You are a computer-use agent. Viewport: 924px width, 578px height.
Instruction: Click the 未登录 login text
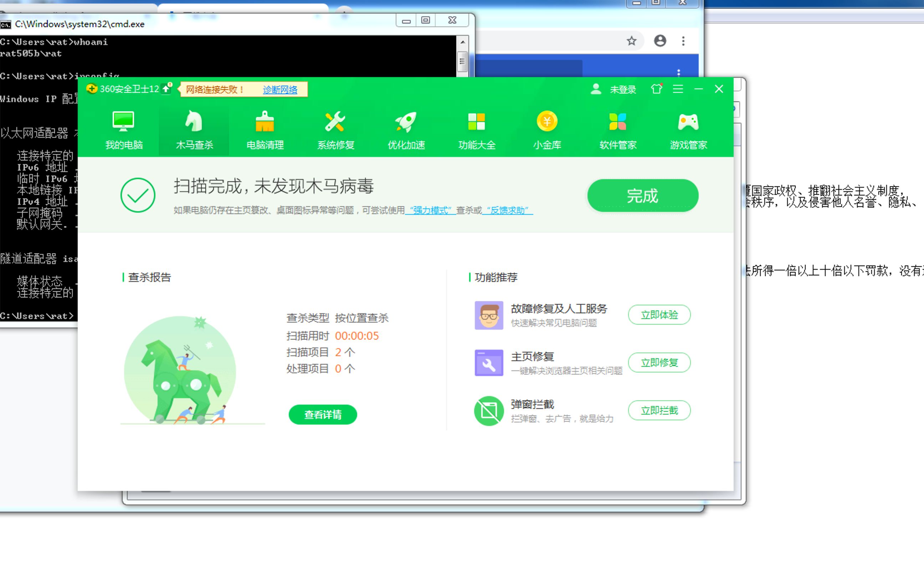click(x=623, y=90)
